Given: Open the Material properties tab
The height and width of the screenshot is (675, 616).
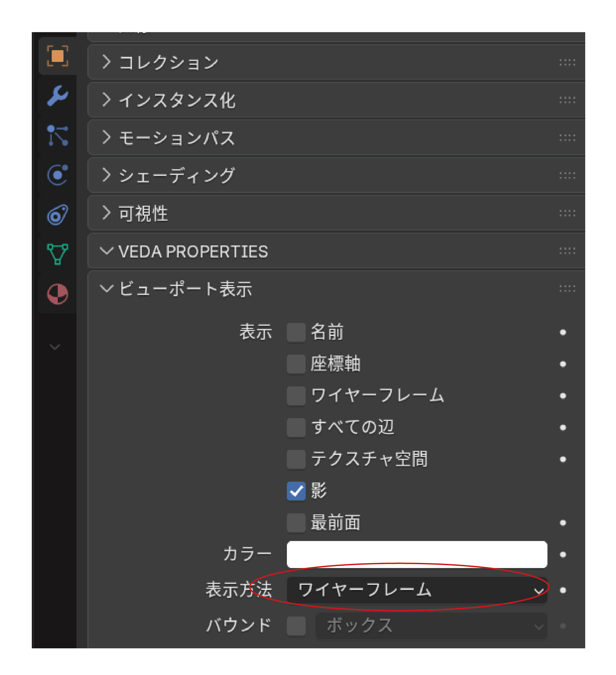Looking at the screenshot, I should point(57,294).
